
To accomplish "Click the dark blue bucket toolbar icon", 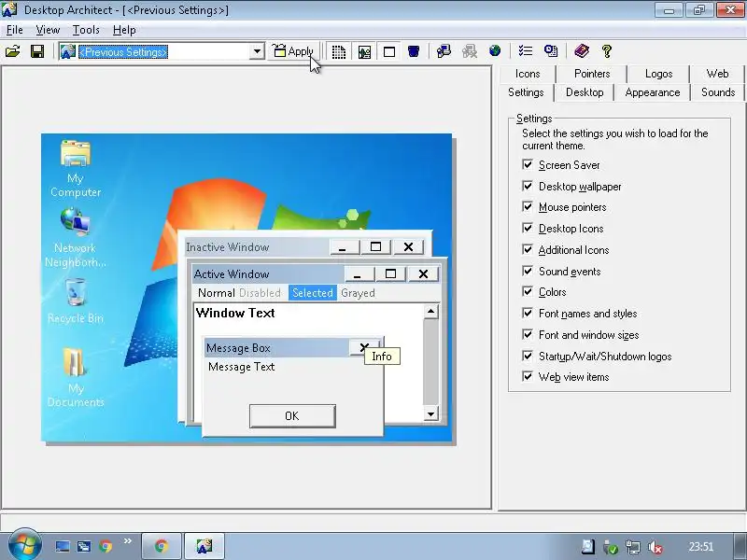I will [x=414, y=51].
